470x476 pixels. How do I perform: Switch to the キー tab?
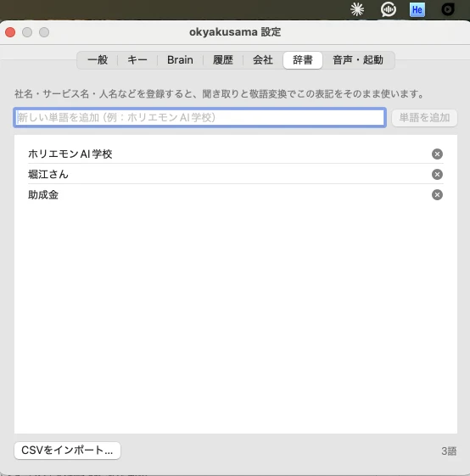pos(137,60)
